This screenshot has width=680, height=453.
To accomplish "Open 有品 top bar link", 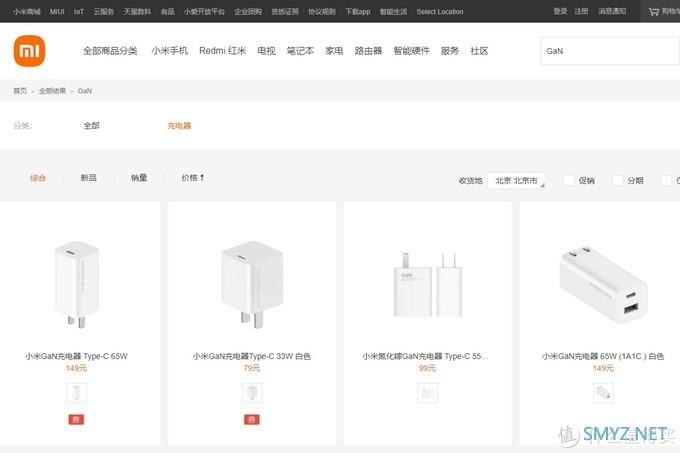I will point(167,12).
